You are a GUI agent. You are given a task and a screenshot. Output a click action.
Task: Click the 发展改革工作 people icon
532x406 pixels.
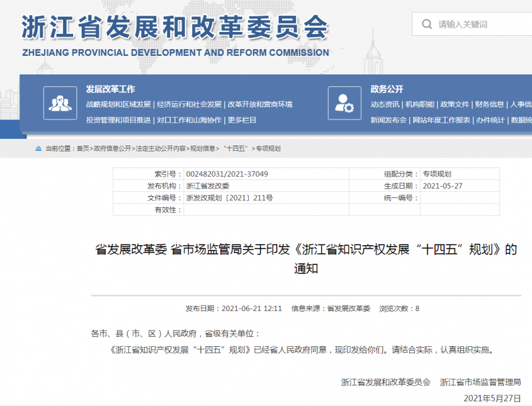pyautogui.click(x=60, y=103)
